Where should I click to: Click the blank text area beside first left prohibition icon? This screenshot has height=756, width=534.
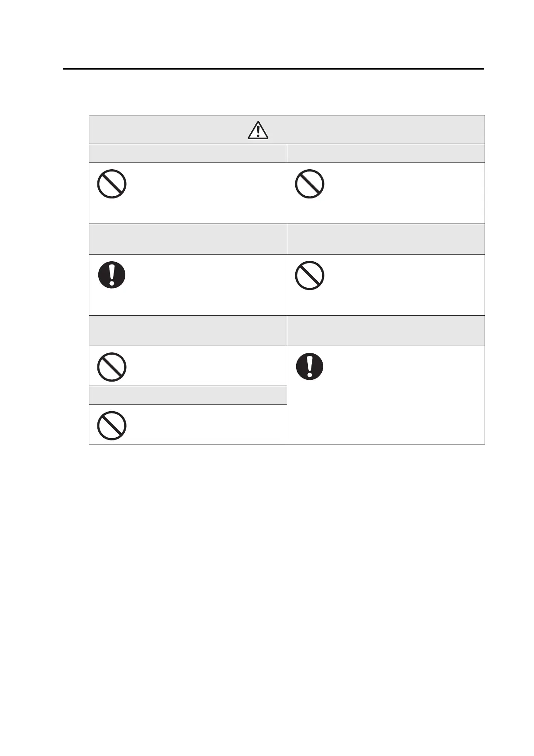pos(206,193)
